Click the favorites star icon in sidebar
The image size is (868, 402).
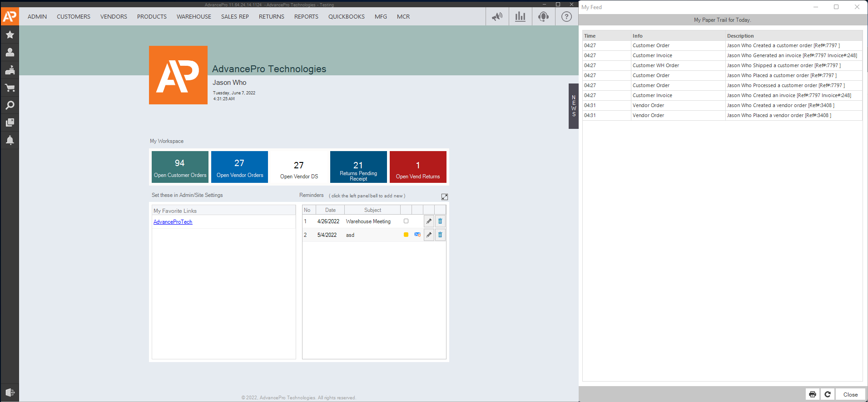(x=10, y=35)
